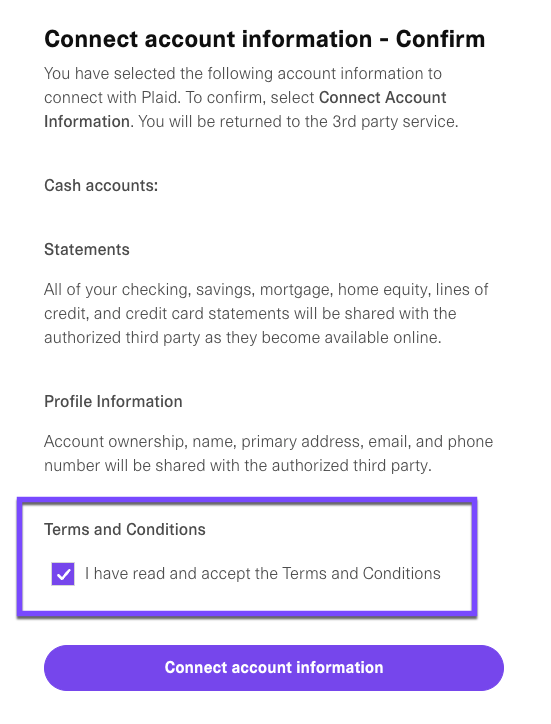Click 'Account ownership' in the Profile Information text

tap(114, 441)
